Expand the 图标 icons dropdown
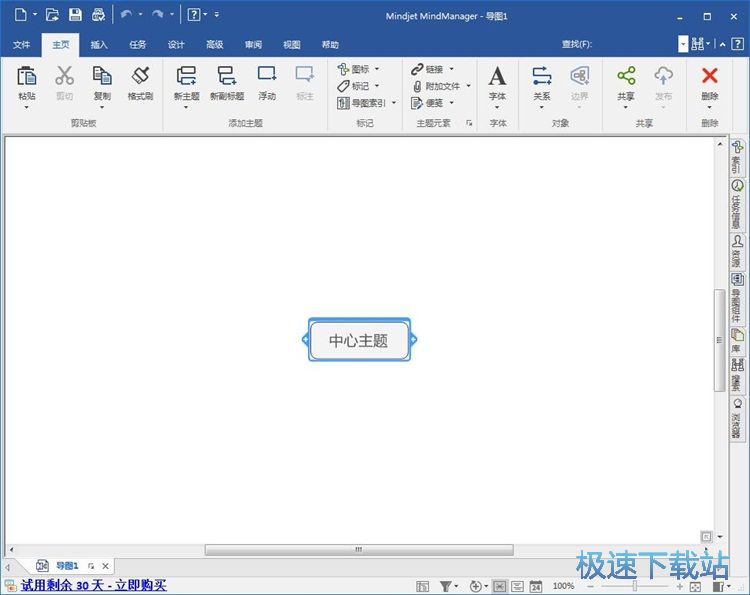This screenshot has width=750, height=595. (x=377, y=69)
